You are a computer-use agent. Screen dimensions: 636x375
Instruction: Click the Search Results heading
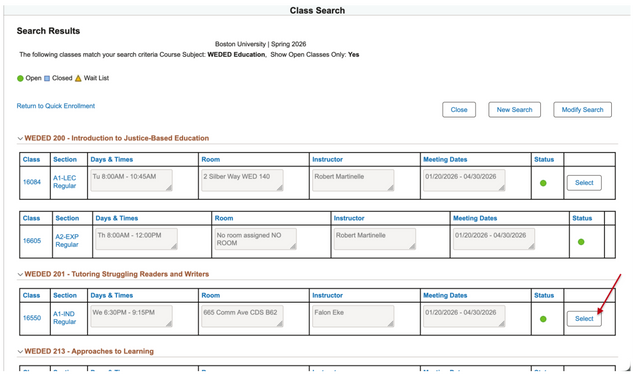coord(48,31)
